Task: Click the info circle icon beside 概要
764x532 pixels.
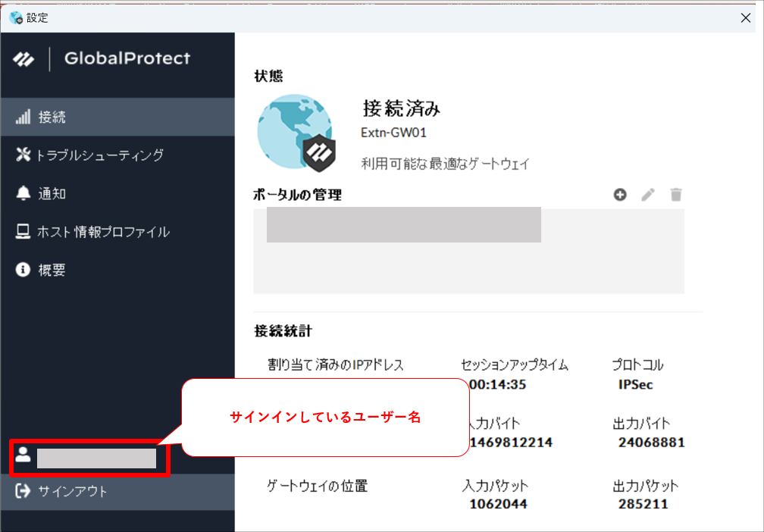Action: coord(23,270)
